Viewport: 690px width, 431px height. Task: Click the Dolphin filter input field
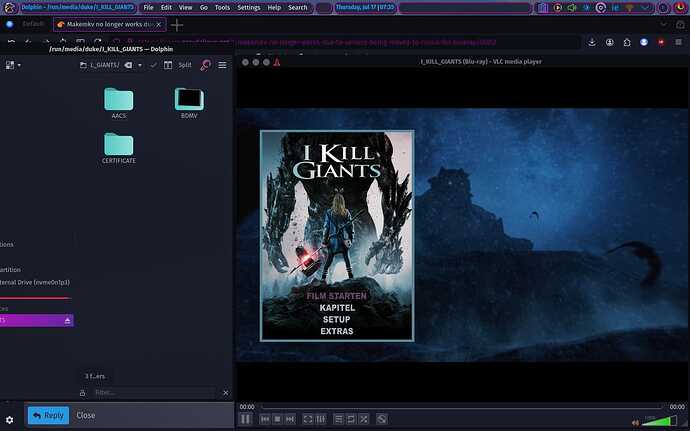[x=154, y=392]
